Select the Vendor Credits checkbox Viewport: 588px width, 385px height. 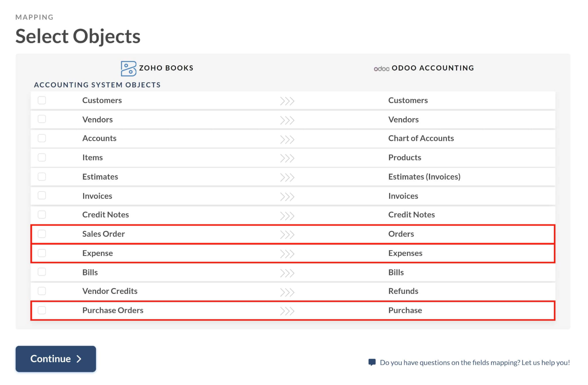(42, 291)
